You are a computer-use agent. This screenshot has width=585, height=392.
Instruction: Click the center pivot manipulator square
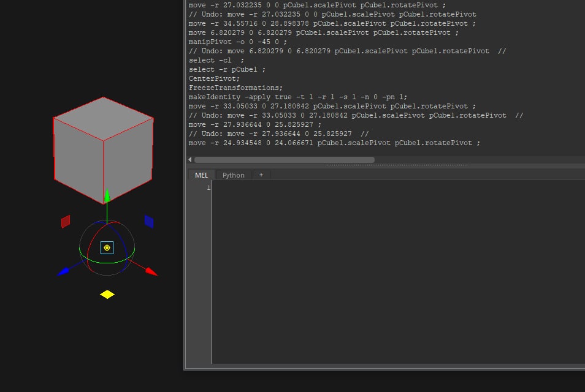click(107, 248)
